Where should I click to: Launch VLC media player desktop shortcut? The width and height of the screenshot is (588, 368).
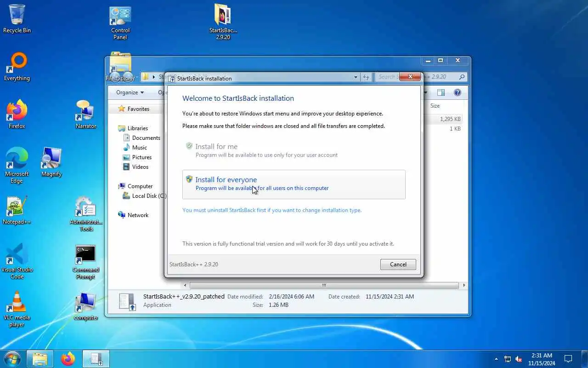(x=17, y=309)
